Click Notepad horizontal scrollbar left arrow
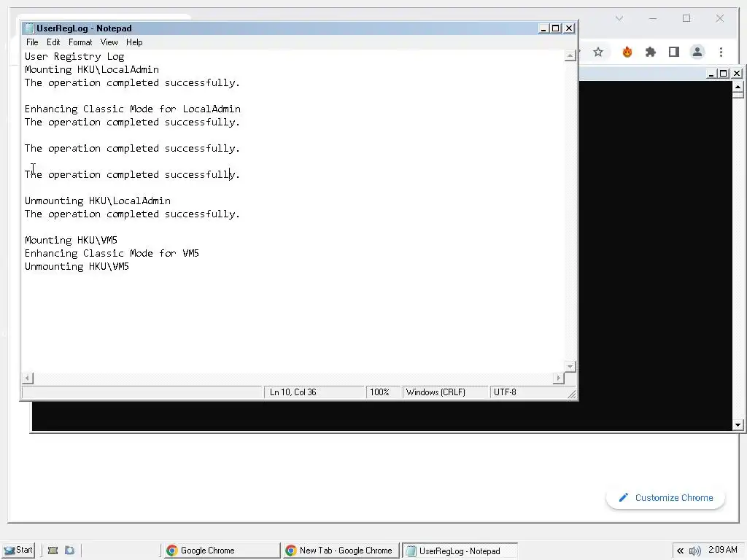The width and height of the screenshot is (747, 560). 28,378
